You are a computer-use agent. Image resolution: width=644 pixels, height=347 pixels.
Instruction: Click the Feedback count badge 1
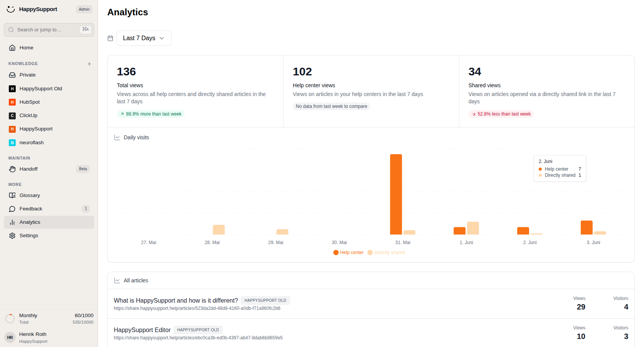pos(86,209)
